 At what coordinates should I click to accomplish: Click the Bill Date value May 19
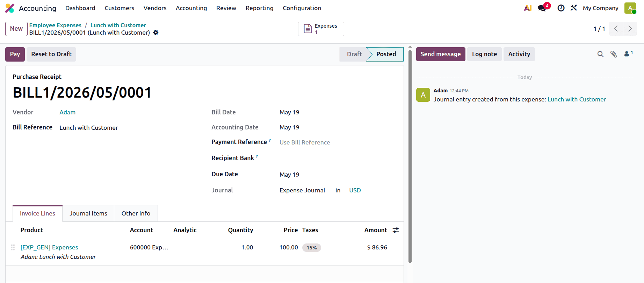pyautogui.click(x=289, y=112)
